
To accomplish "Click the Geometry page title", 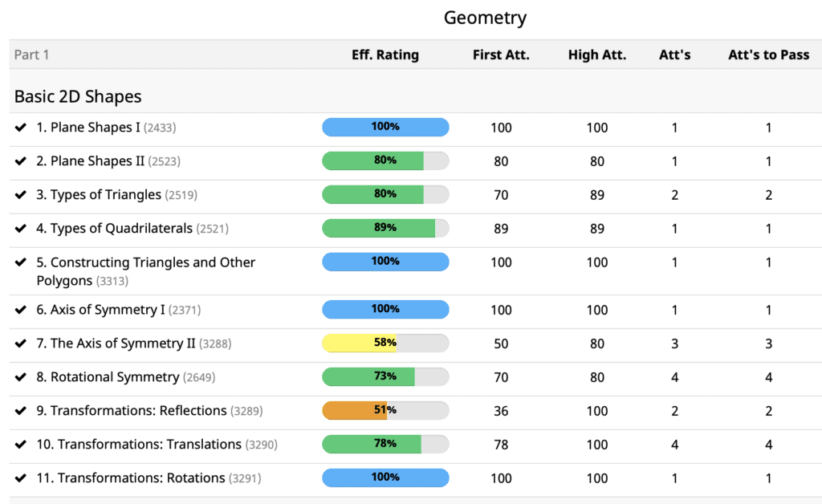I will [485, 18].
